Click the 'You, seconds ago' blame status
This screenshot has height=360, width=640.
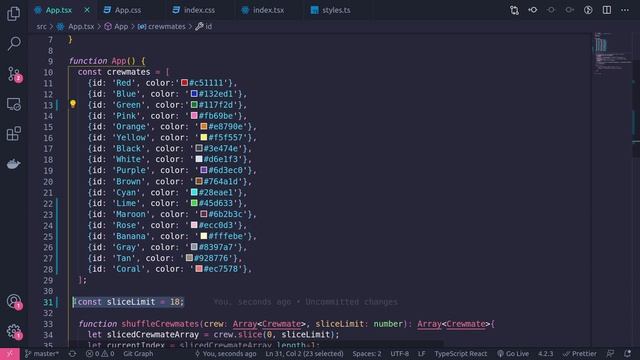click(225, 354)
